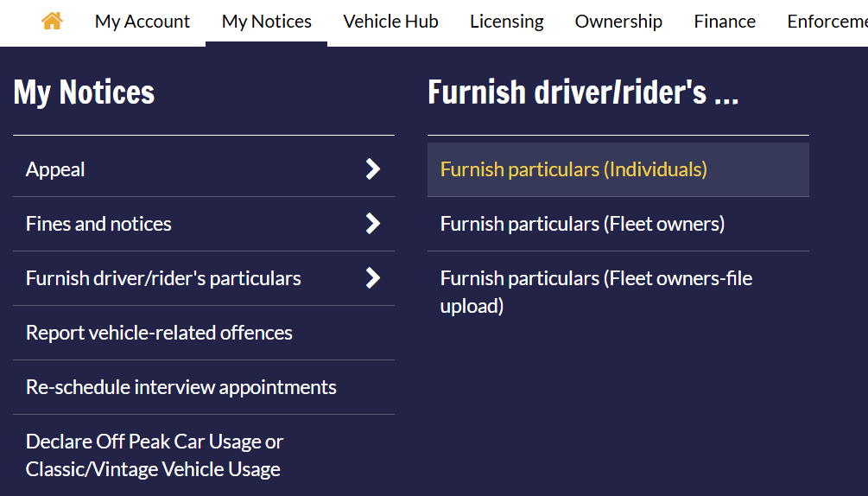Open Re-schedule interview appointments
Screen dimensions: 868x496
(204, 387)
